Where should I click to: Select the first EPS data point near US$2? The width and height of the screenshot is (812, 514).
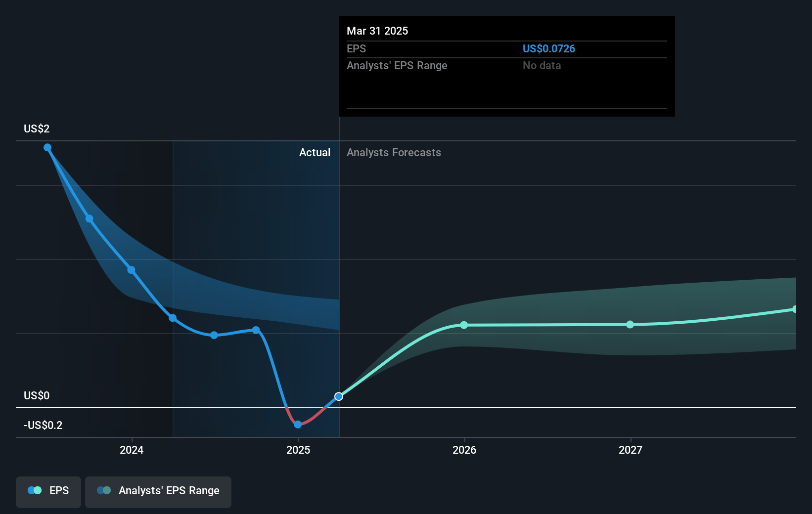[47, 147]
